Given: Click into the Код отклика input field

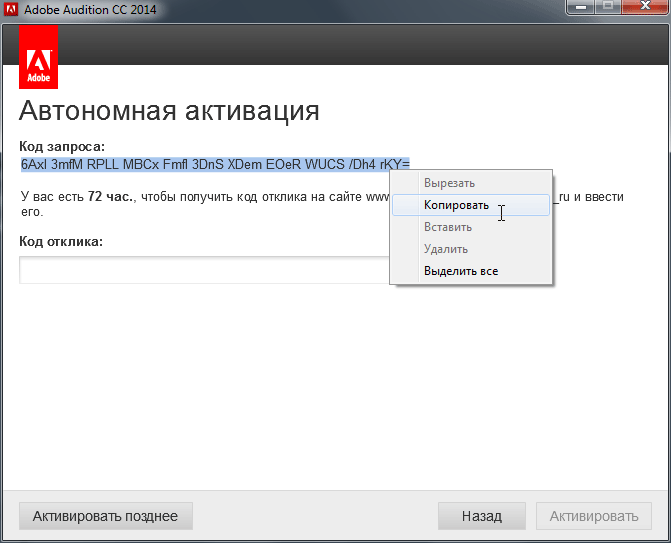Looking at the screenshot, I should click(204, 270).
